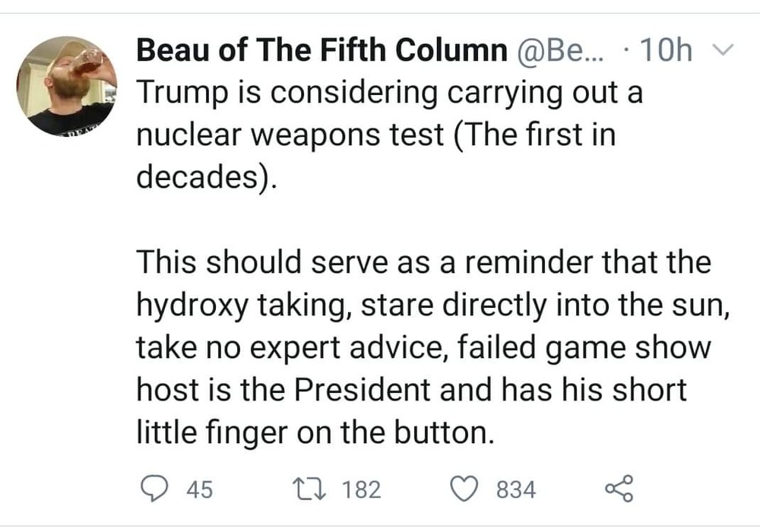Open the share icon options

click(618, 489)
